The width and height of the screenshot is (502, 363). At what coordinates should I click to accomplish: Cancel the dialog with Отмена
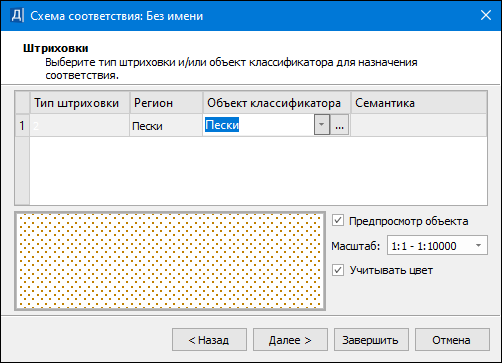[x=452, y=340]
